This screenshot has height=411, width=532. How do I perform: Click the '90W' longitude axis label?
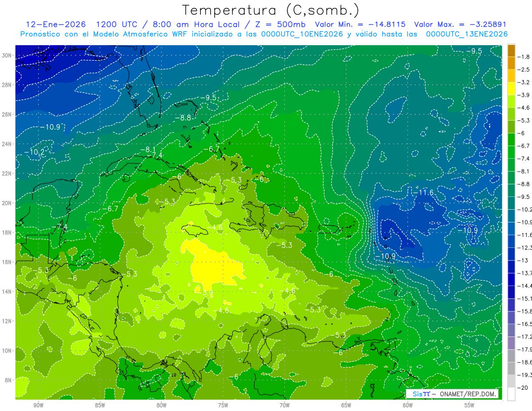click(x=38, y=406)
